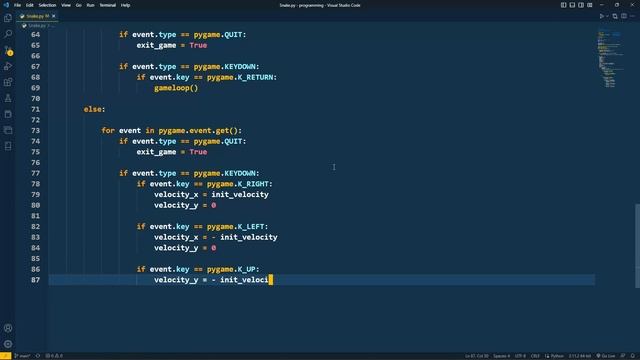Click the remote window indicator in status bar
This screenshot has width=640, height=360.
(5, 356)
